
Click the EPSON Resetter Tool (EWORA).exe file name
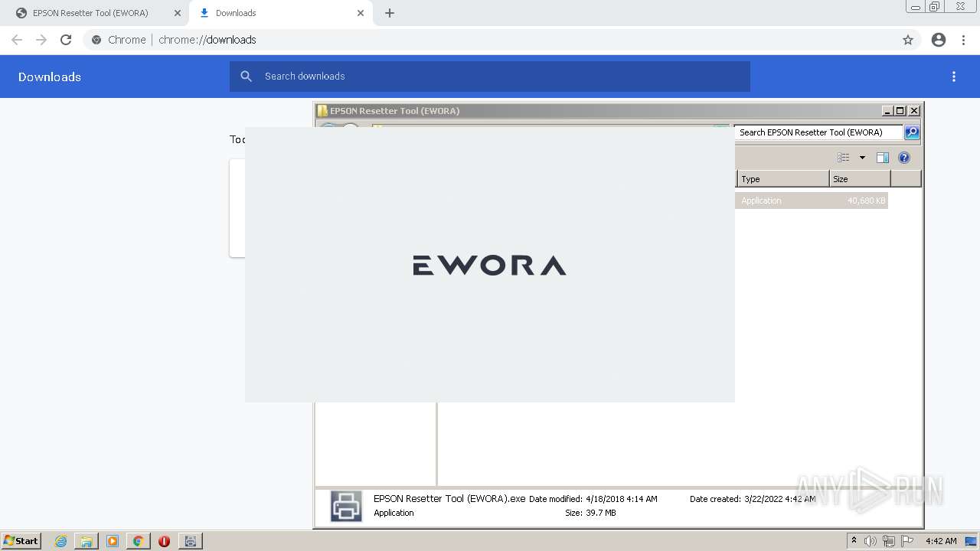449,498
